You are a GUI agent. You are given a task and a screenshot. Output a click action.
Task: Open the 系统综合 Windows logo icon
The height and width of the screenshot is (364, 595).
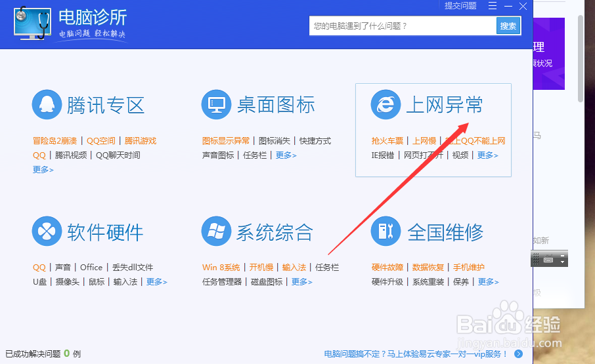(x=216, y=231)
